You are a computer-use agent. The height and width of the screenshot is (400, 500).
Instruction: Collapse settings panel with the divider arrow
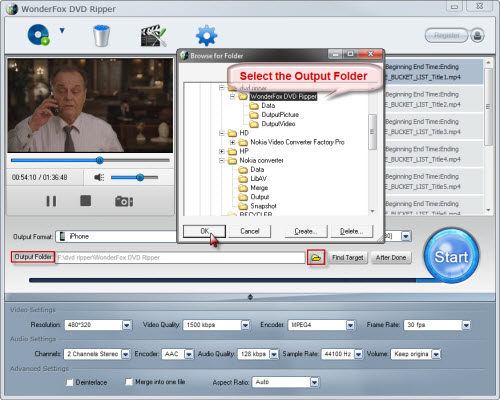250,297
